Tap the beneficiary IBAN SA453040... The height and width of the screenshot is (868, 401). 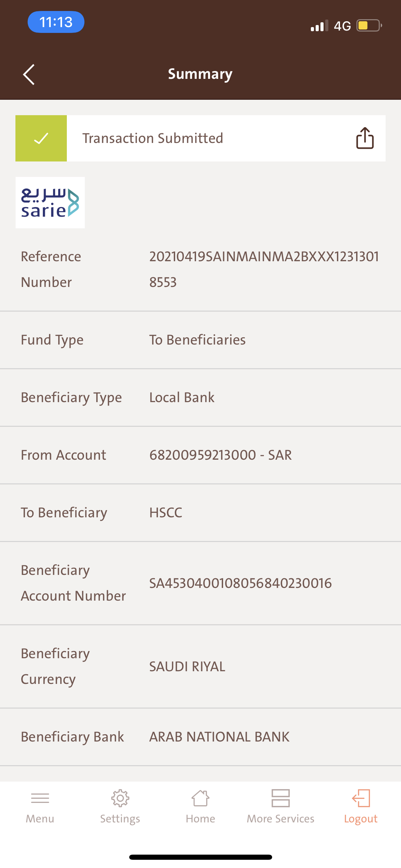[x=241, y=583]
